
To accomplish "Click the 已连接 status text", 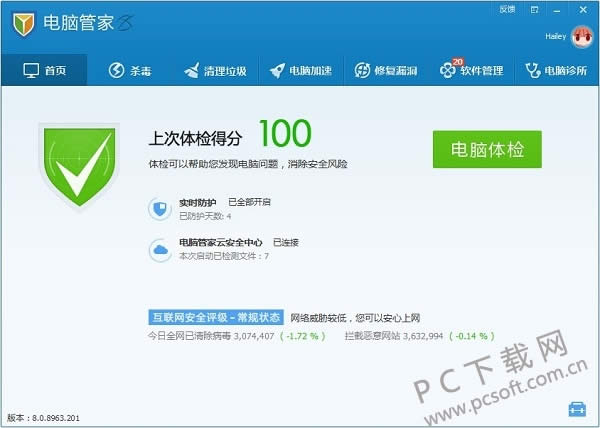I will pos(285,242).
